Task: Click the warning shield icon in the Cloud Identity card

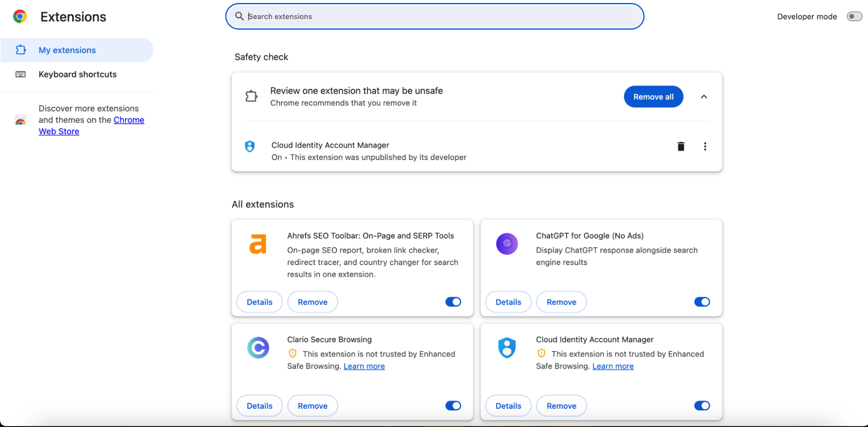Action: pos(541,354)
